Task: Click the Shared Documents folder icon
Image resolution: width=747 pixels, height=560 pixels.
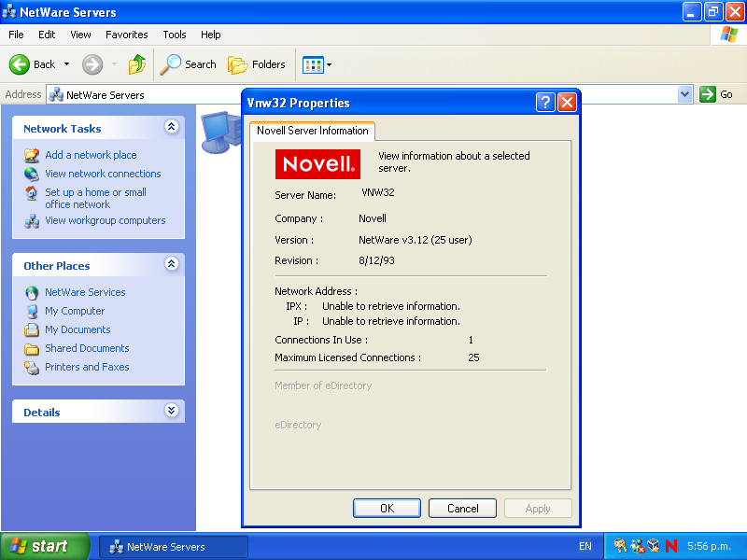Action: pyautogui.click(x=32, y=348)
